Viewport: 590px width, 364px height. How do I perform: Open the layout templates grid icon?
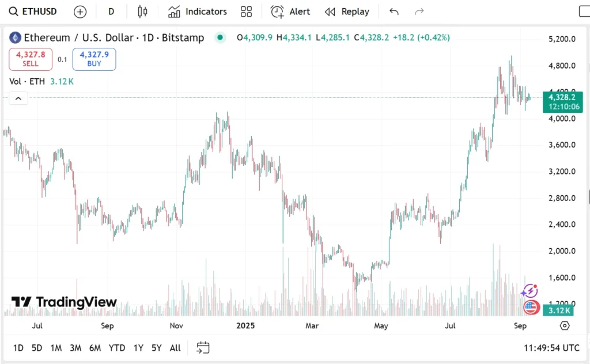tap(246, 12)
